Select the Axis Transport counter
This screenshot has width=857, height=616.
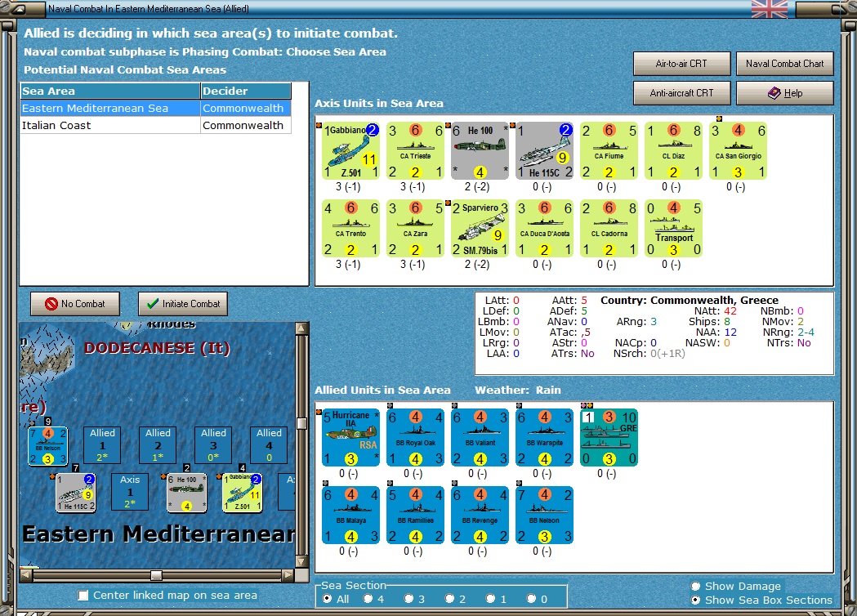[x=673, y=229]
